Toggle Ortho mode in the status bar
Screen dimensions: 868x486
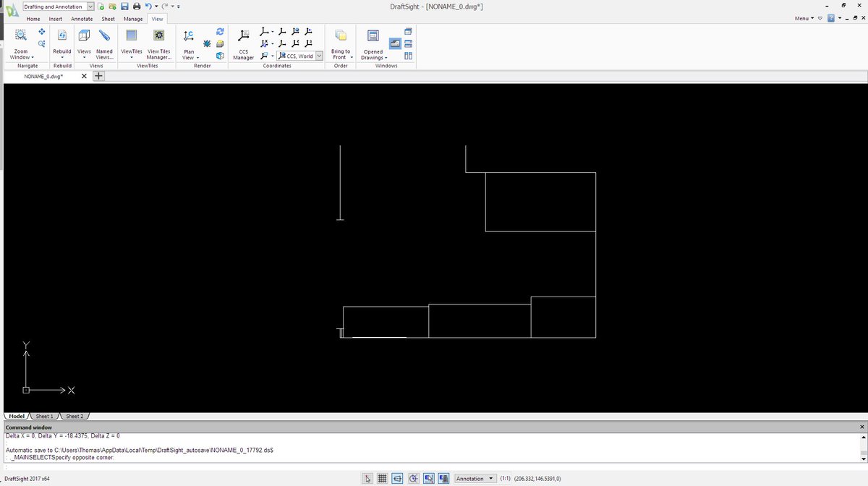(398, 478)
